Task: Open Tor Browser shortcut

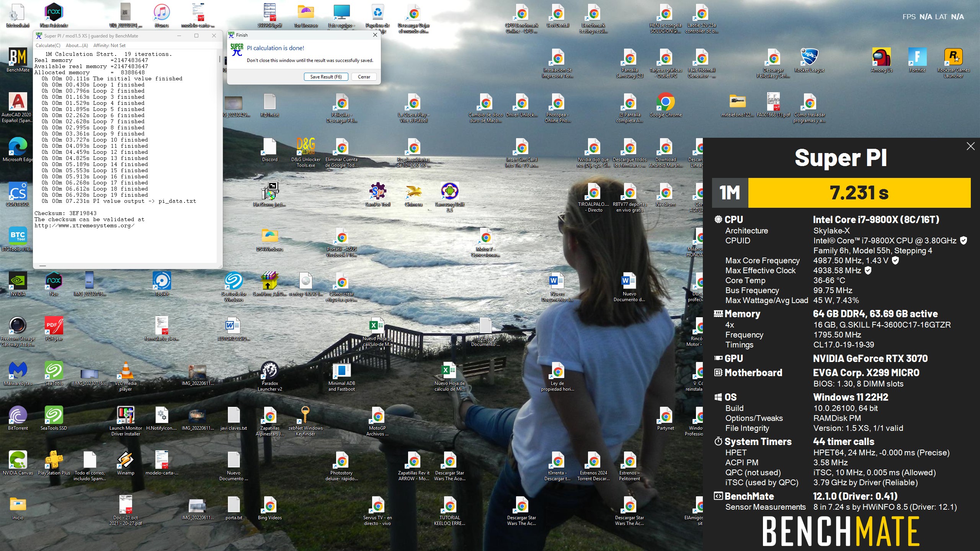Action: coord(306,15)
